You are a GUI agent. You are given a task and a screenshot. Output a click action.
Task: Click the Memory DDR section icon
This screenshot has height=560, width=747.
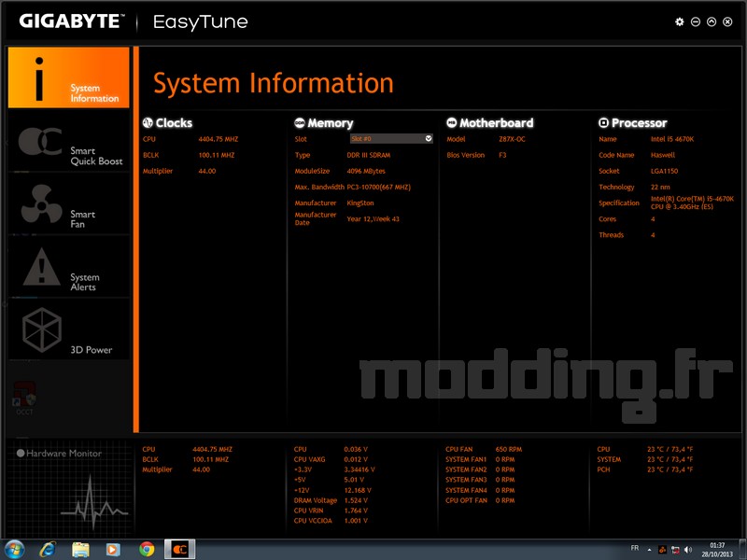click(300, 123)
